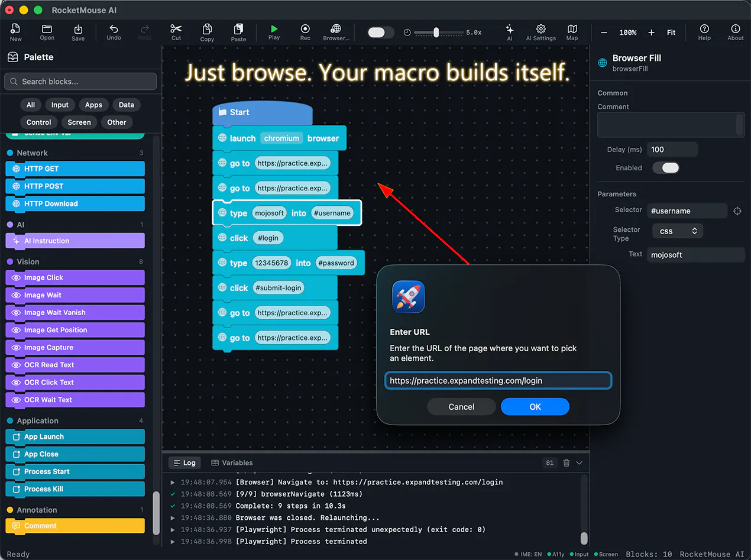Pick the HTTP Download block
The width and height of the screenshot is (751, 560).
click(x=75, y=203)
